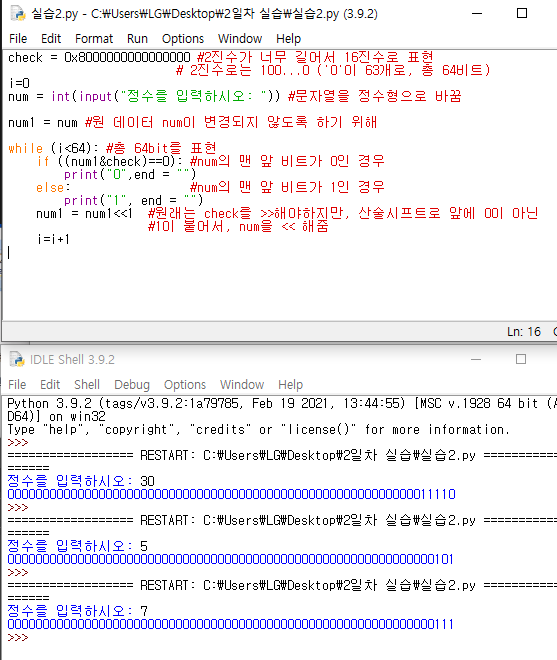557x660 pixels.
Task: Open the Edit menu in IDLE Shell
Action: [50, 384]
